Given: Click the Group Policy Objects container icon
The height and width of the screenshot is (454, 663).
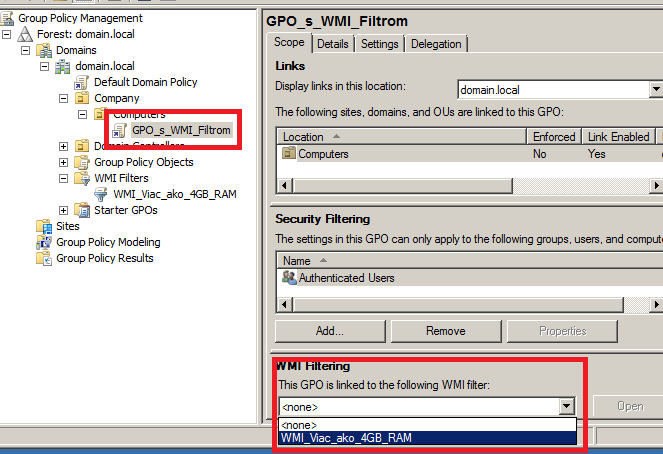Looking at the screenshot, I should [82, 162].
